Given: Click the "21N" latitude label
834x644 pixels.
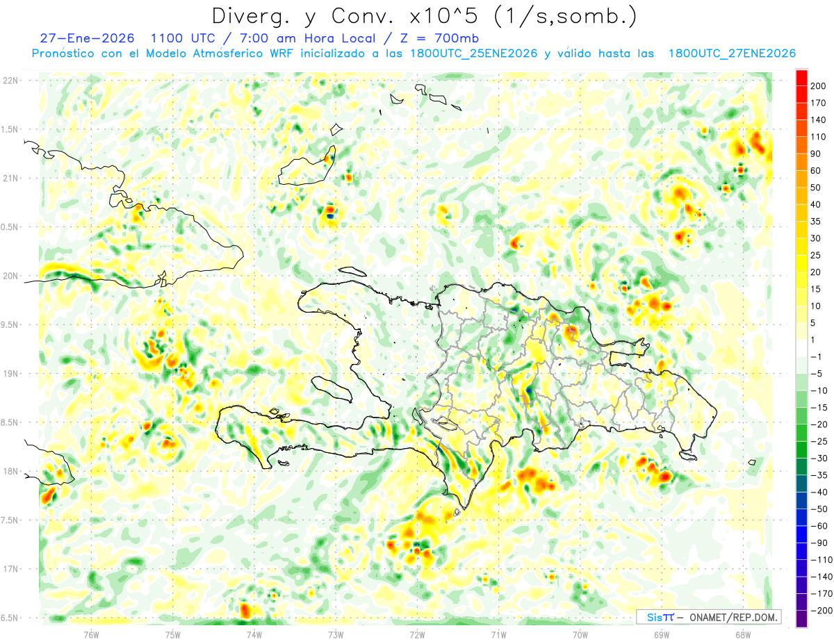Looking at the screenshot, I should [11, 179].
